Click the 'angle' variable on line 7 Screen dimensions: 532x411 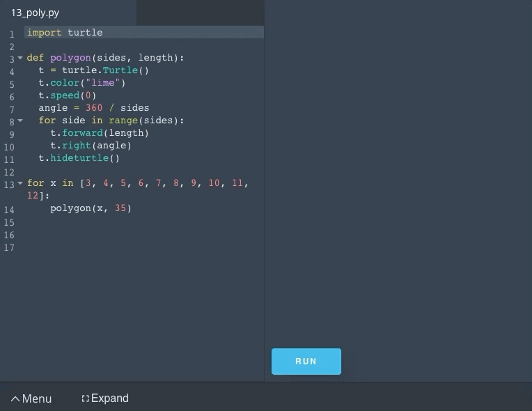tap(53, 108)
